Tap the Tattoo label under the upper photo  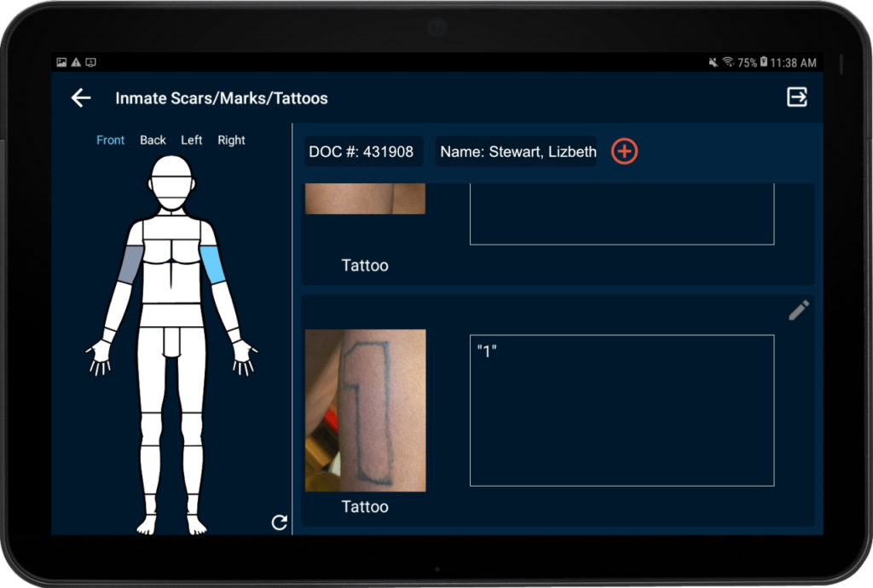[x=365, y=265]
